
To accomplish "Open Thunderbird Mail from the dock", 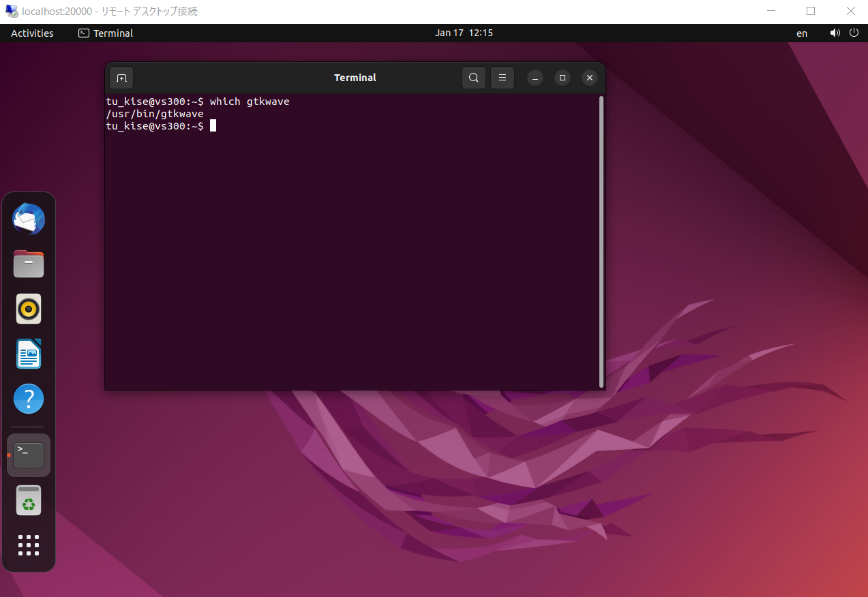I will click(x=29, y=219).
